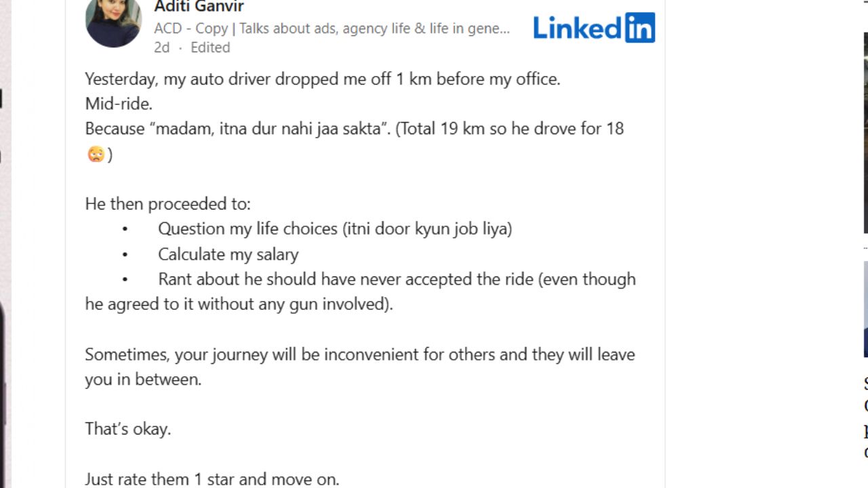Screen dimensions: 868x488
Task: Click "Just rate them 1 star" line
Action: [x=212, y=479]
